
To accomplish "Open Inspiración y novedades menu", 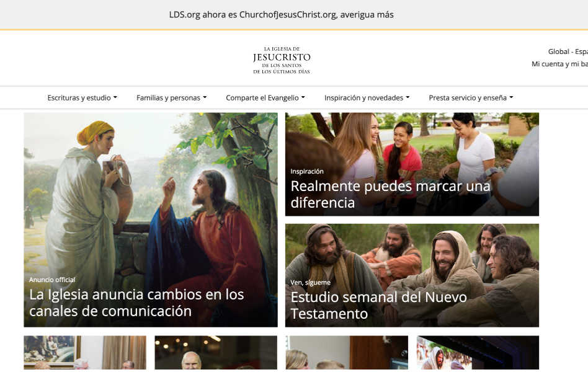I will (x=367, y=98).
